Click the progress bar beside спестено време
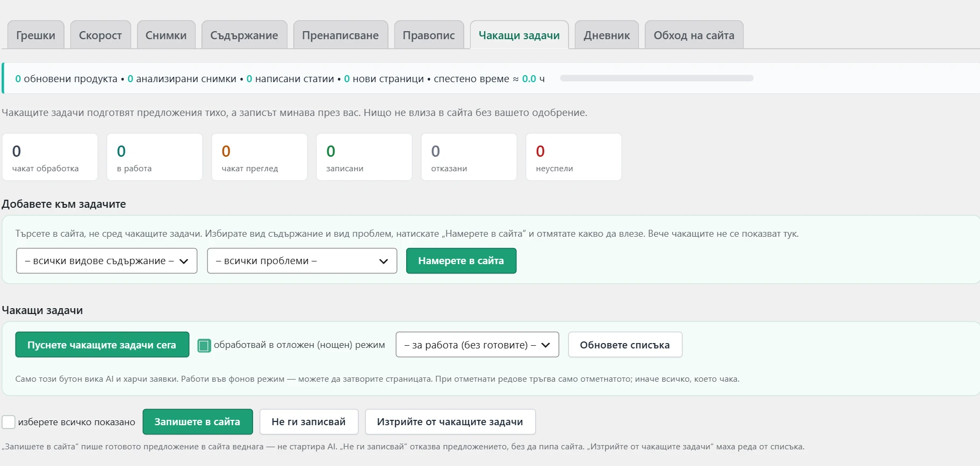 point(657,78)
